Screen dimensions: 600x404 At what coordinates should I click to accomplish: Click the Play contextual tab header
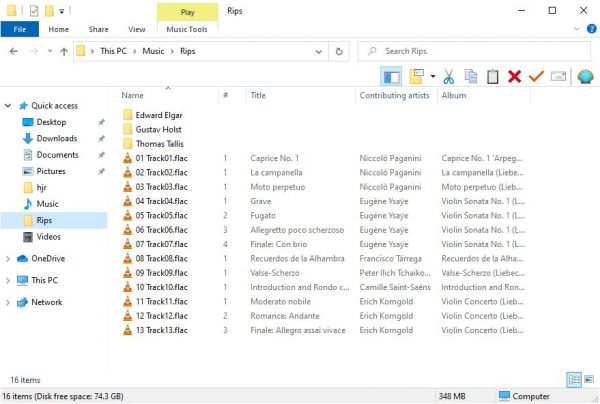point(188,12)
